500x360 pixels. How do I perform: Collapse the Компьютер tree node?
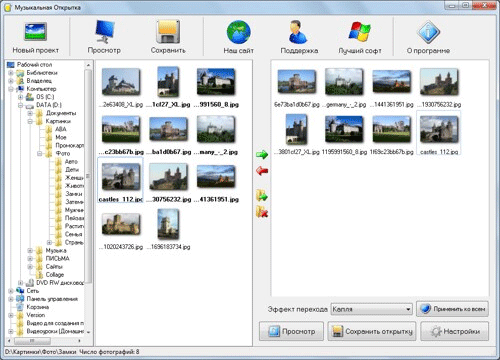pyautogui.click(x=11, y=89)
